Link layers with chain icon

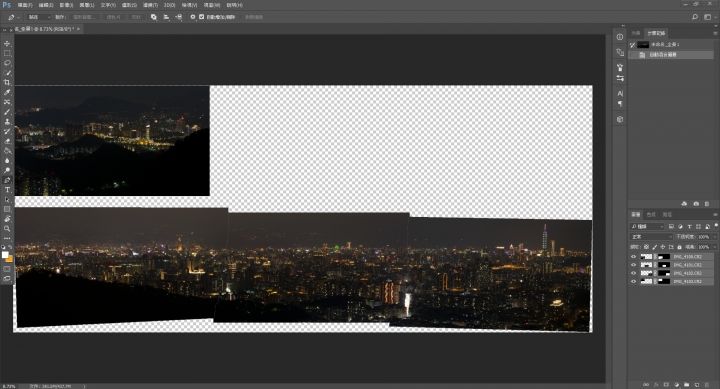(x=646, y=384)
